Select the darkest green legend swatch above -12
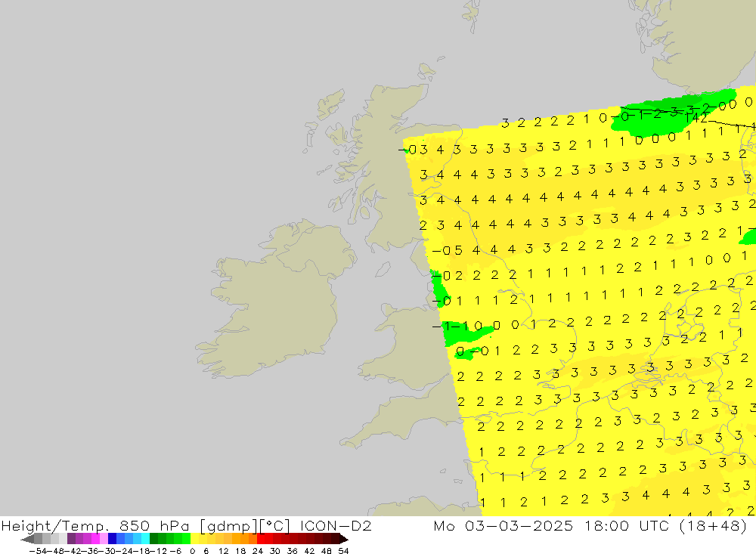756x554 pixels. [x=153, y=539]
